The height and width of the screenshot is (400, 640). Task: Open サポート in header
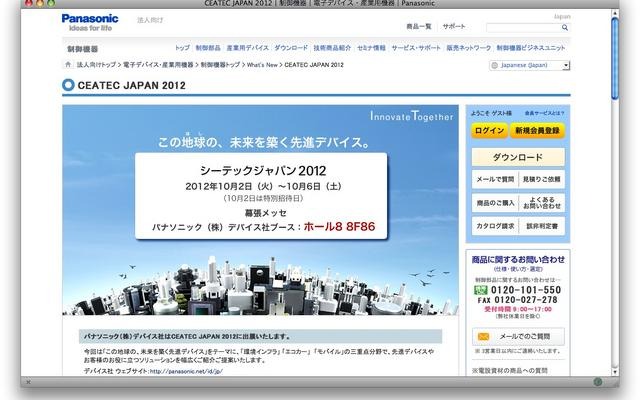[x=454, y=27]
